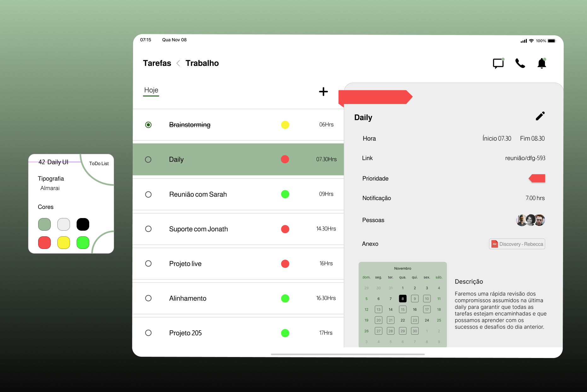Open the reunião/dfg-593 link
The image size is (587, 392).
click(526, 158)
